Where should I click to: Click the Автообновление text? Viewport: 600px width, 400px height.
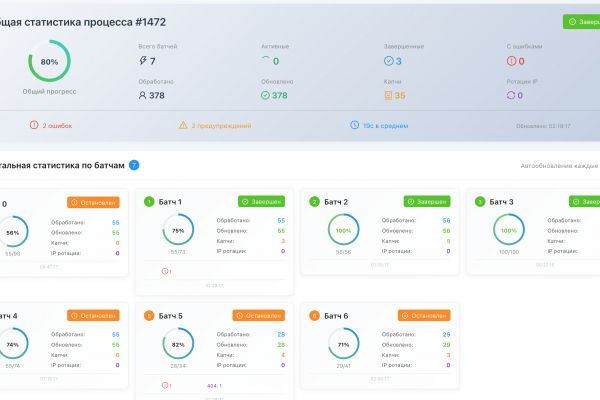559,166
